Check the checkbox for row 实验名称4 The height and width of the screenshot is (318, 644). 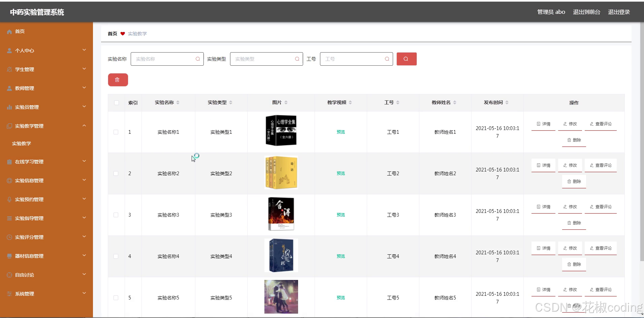click(116, 256)
